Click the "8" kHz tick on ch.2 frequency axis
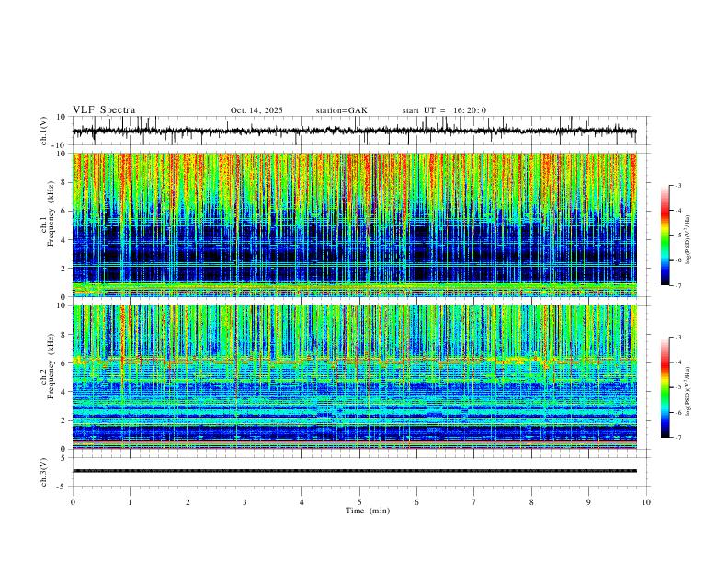The image size is (728, 563). [x=63, y=335]
